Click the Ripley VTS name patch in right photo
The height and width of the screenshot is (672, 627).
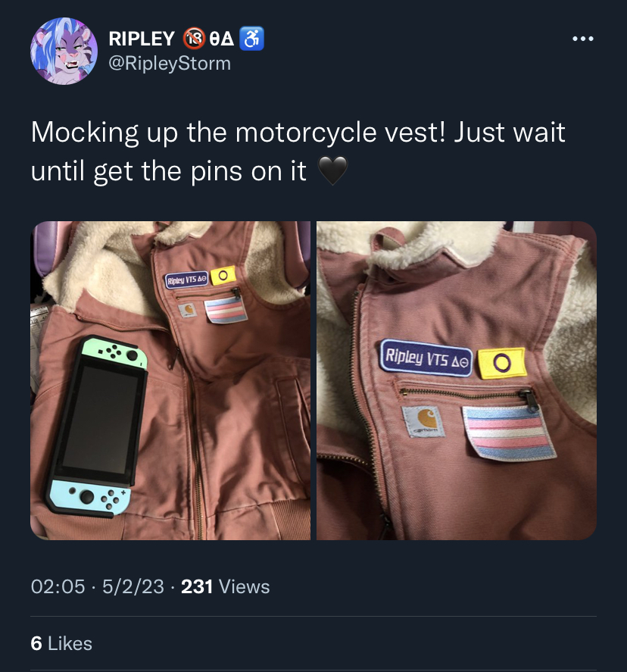click(426, 358)
